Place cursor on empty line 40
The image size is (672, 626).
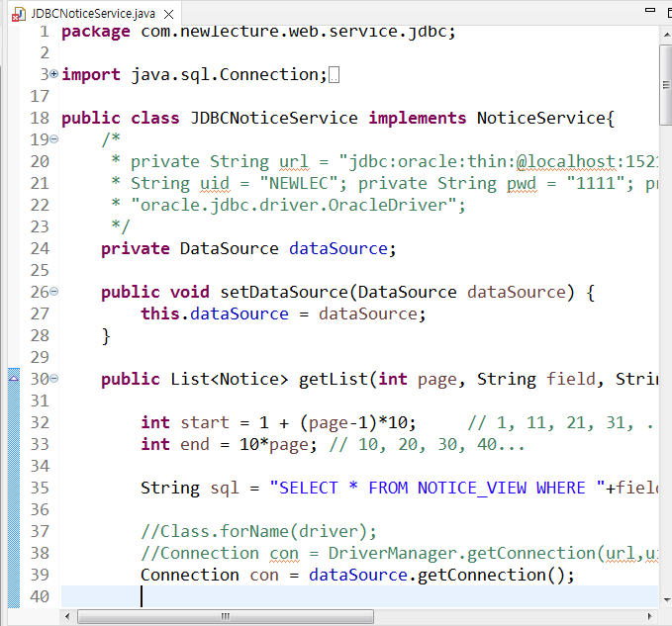359,596
